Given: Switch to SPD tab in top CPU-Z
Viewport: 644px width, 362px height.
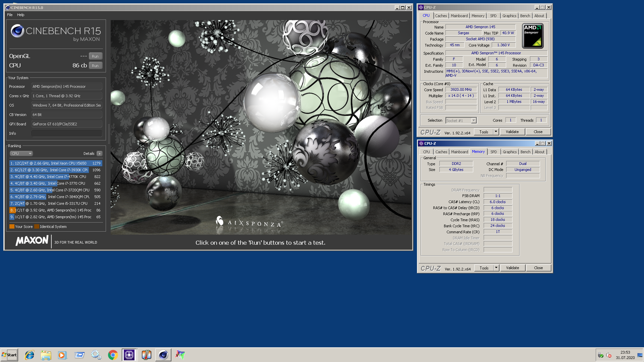Looking at the screenshot, I should pos(493,16).
